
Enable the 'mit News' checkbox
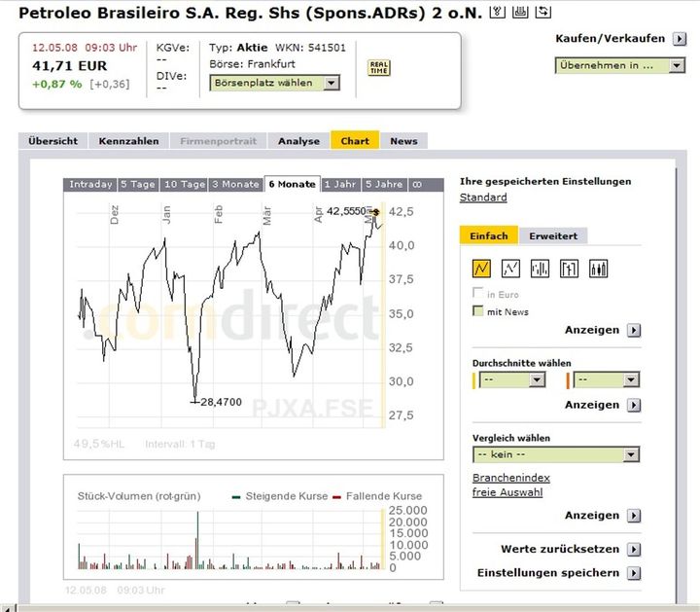tap(477, 310)
